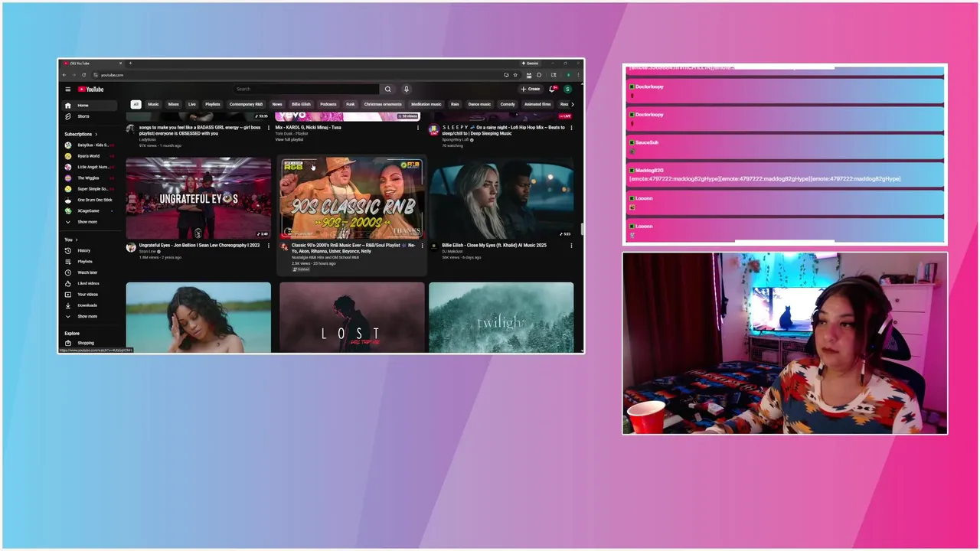Play Ungrateful Eyes video thumbnail

[198, 198]
